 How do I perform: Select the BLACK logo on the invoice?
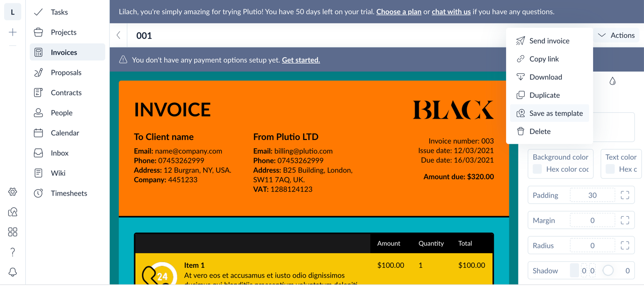[x=453, y=110]
